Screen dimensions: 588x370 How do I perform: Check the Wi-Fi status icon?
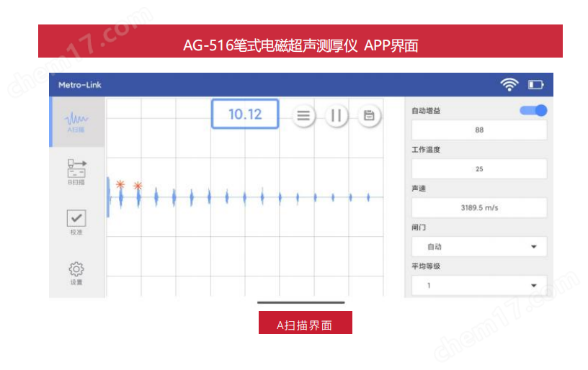coord(509,85)
